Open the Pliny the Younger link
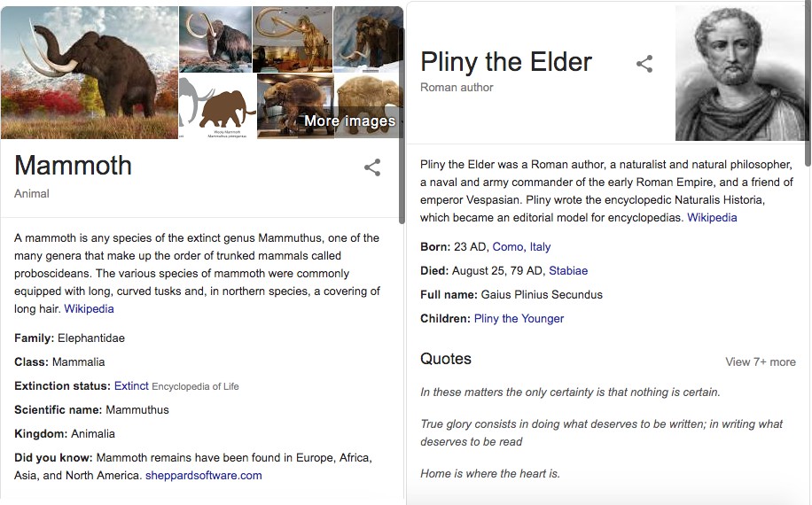 point(519,319)
